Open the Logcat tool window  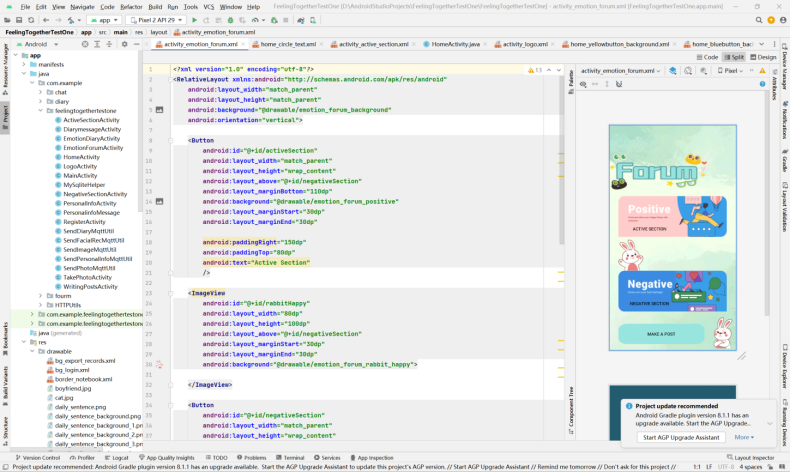(117, 458)
